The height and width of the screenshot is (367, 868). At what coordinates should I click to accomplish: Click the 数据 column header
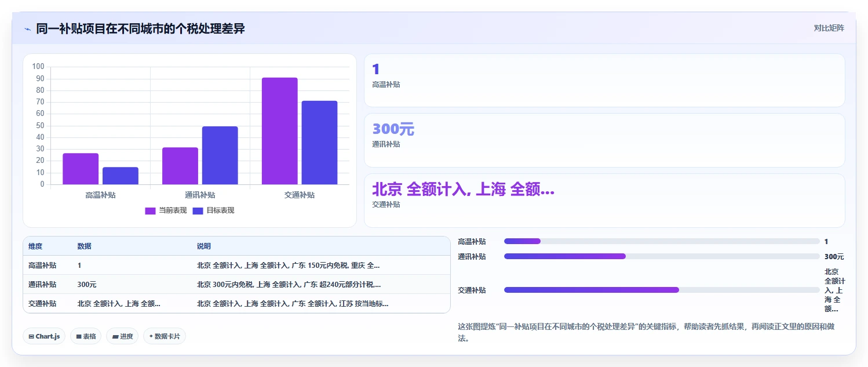(x=84, y=246)
